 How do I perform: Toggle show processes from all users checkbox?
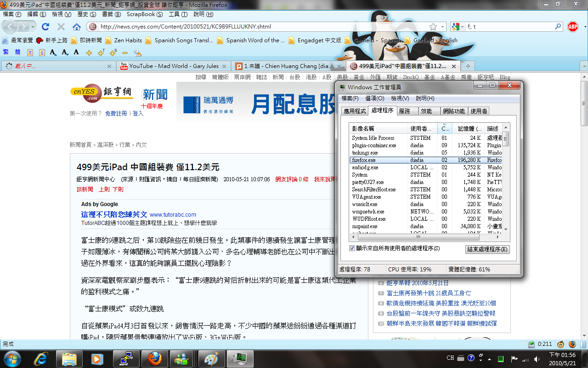point(352,248)
